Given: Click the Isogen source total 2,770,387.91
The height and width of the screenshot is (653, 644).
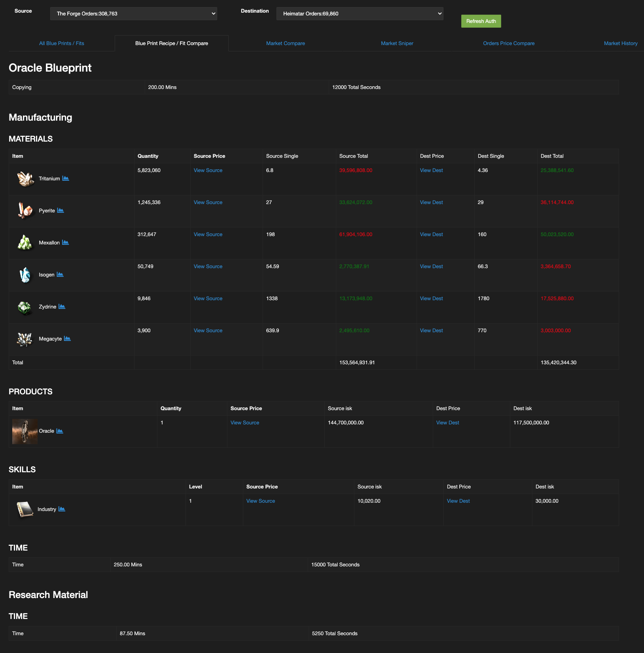Looking at the screenshot, I should (x=354, y=267).
